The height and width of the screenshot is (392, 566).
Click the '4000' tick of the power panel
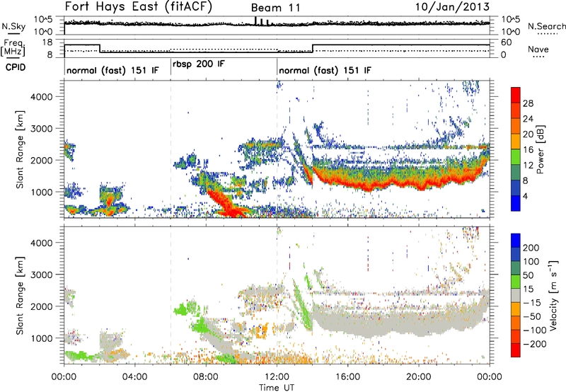[41, 97]
